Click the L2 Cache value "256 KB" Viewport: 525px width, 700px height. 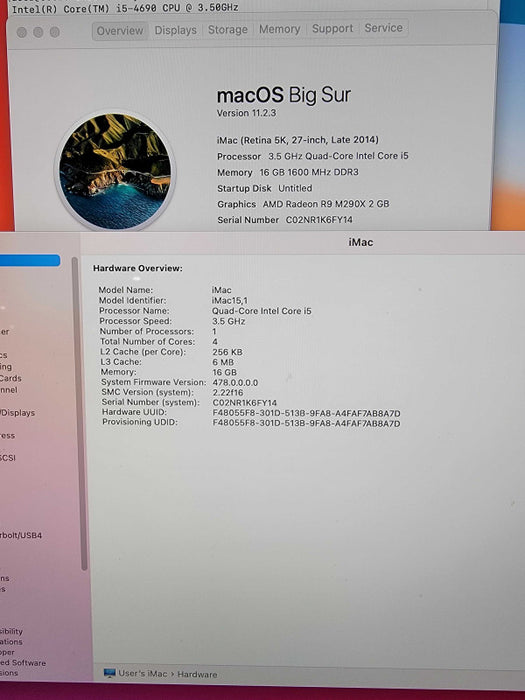[x=227, y=352]
